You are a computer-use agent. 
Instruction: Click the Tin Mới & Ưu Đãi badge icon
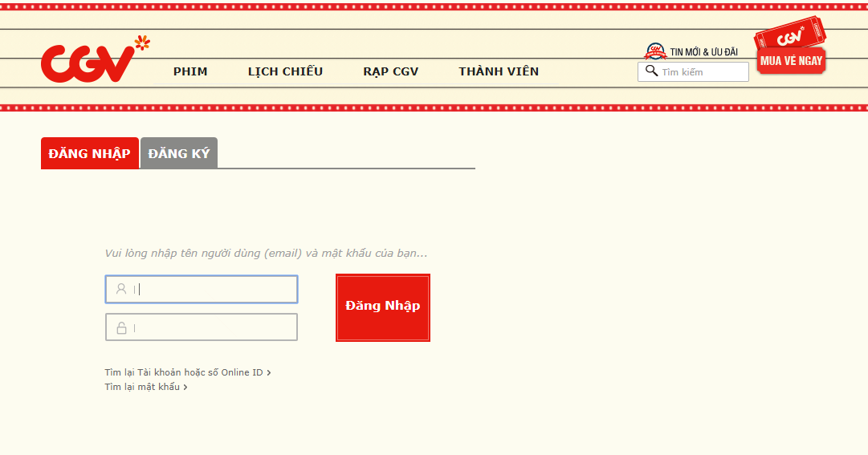[656, 51]
